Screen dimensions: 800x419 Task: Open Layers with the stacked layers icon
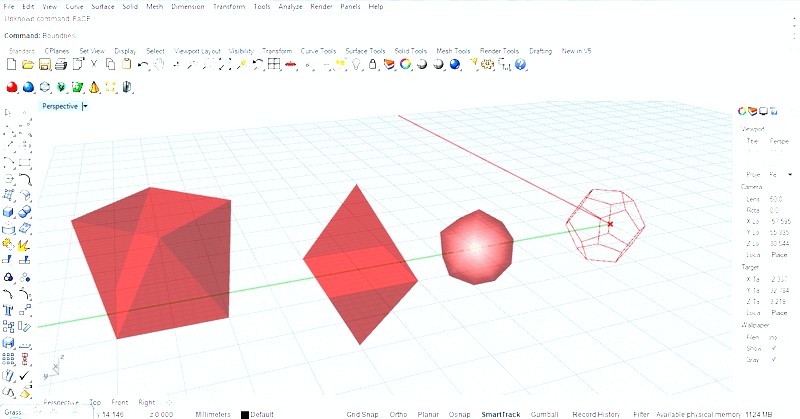389,64
